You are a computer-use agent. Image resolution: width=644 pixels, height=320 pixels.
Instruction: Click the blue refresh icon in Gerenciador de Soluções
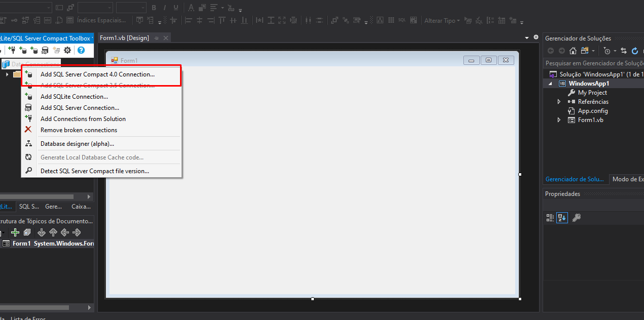635,51
